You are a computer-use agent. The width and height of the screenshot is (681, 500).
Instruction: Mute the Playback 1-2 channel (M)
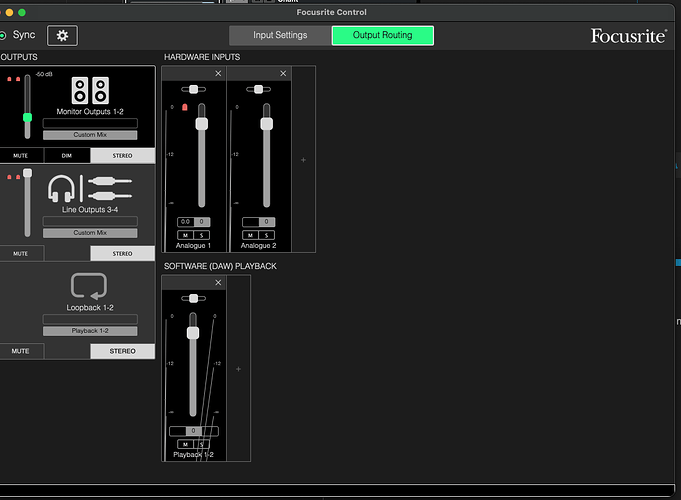(185, 444)
